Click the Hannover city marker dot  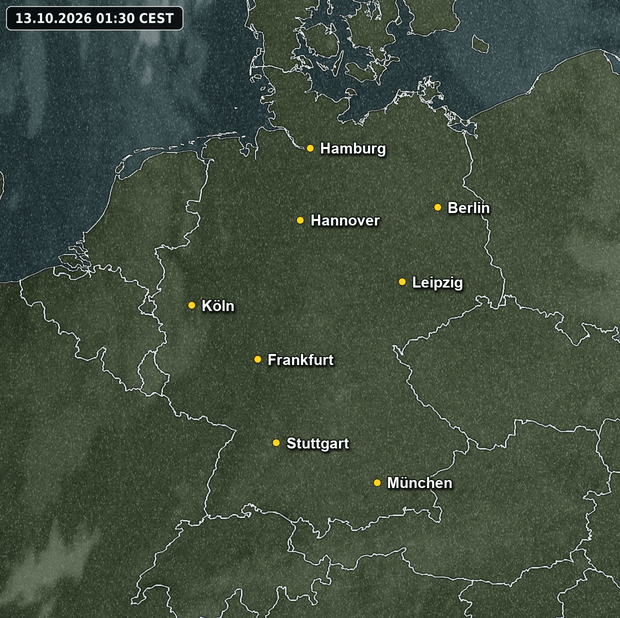tap(301, 220)
